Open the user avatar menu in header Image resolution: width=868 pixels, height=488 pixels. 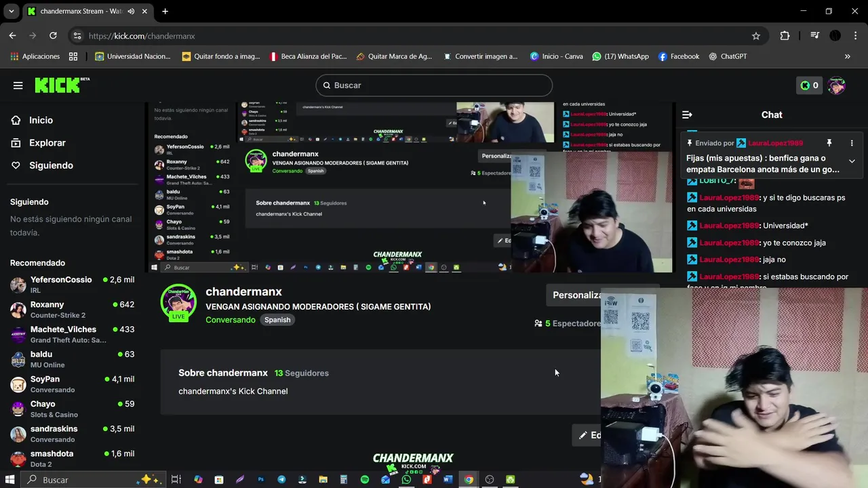(837, 85)
